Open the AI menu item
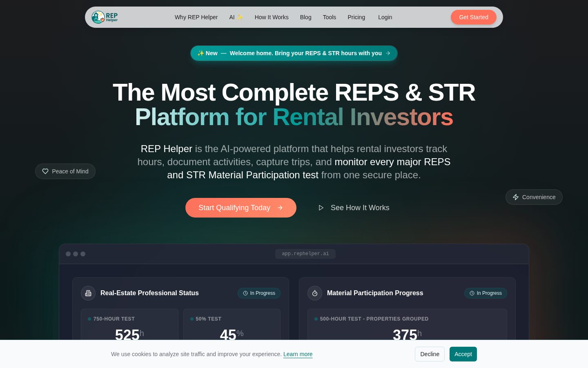 click(236, 17)
